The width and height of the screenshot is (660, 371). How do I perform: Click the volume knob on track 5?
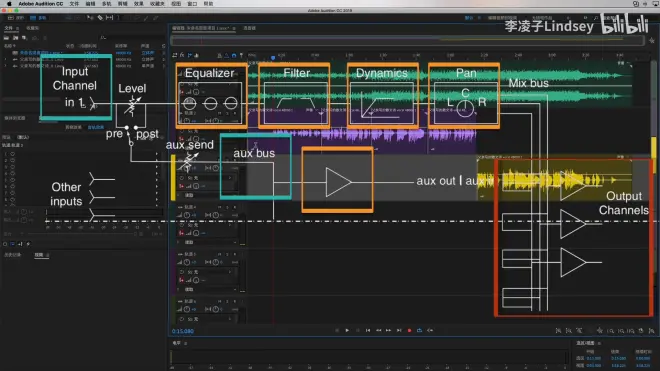tap(186, 262)
